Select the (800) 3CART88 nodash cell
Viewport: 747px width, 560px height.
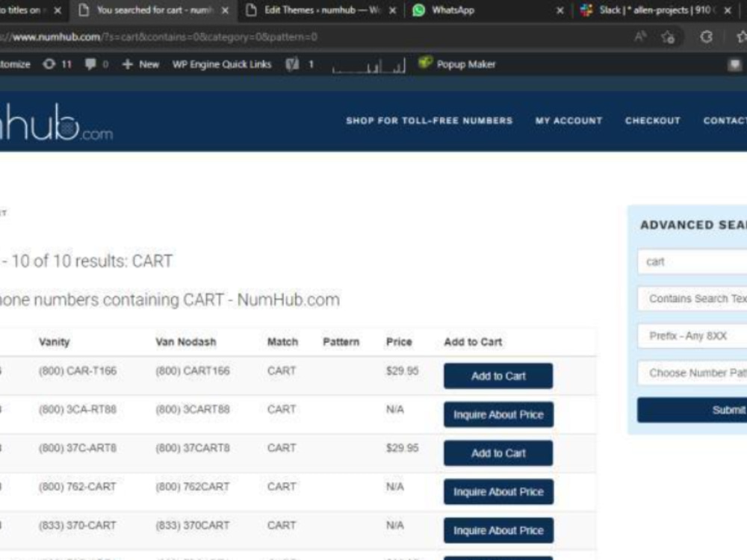click(x=193, y=409)
